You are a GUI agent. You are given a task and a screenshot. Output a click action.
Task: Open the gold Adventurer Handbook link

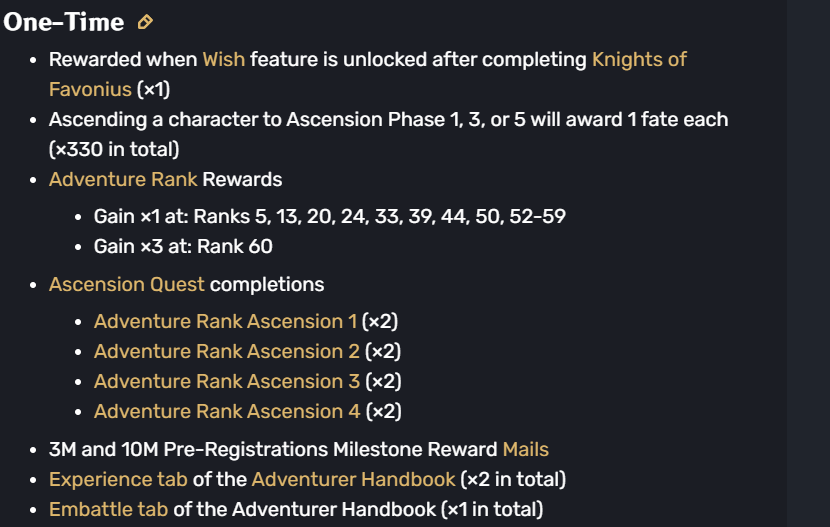pos(353,480)
